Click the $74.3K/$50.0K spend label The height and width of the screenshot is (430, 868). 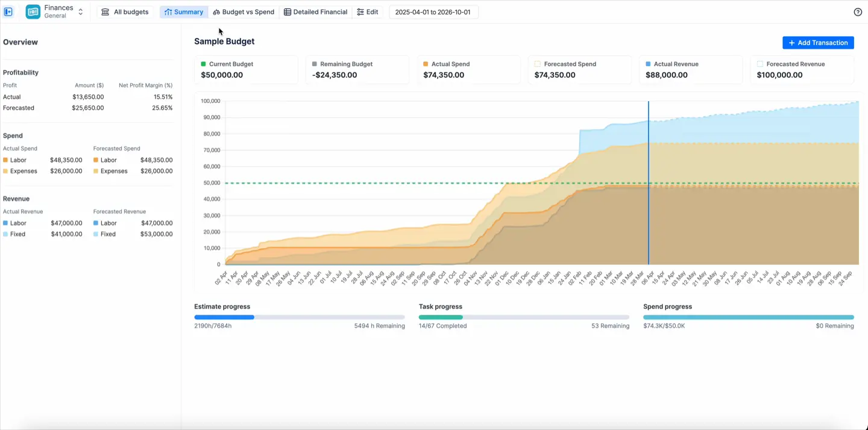point(664,326)
